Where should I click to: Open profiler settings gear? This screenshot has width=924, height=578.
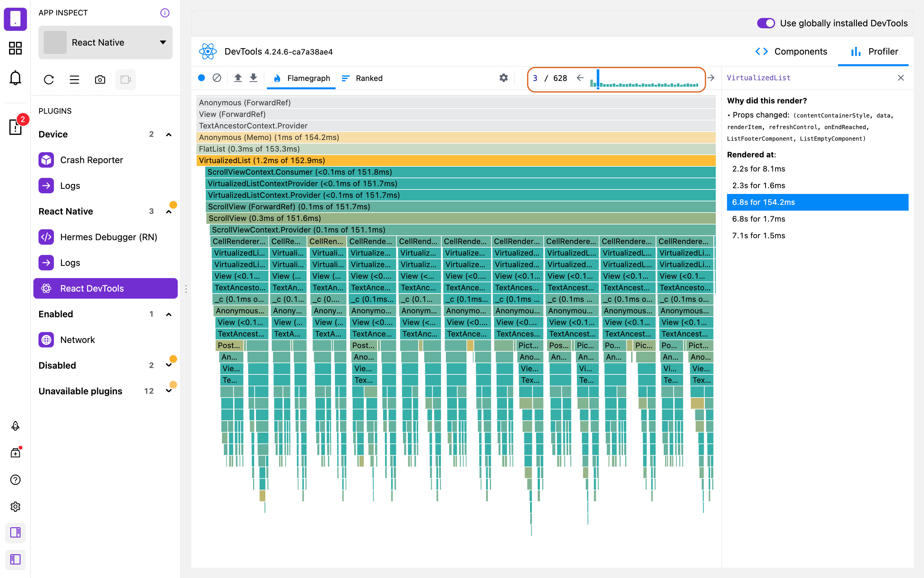click(504, 78)
